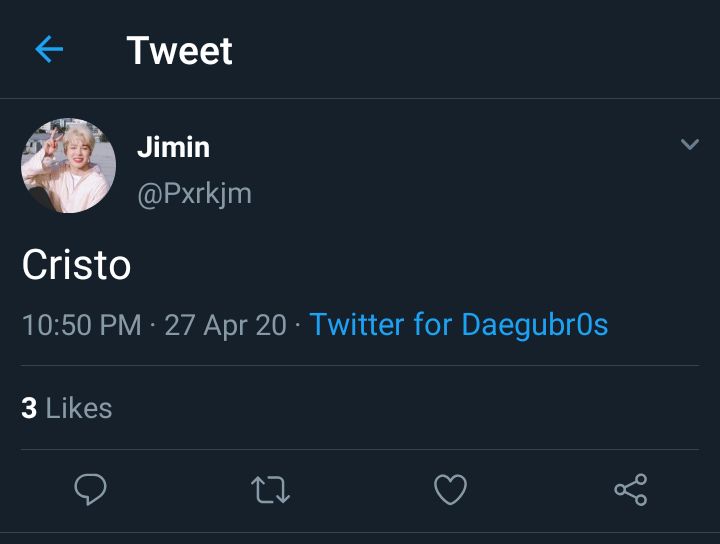720x544 pixels.
Task: Select the @Pxrkjm handle
Action: 194,194
